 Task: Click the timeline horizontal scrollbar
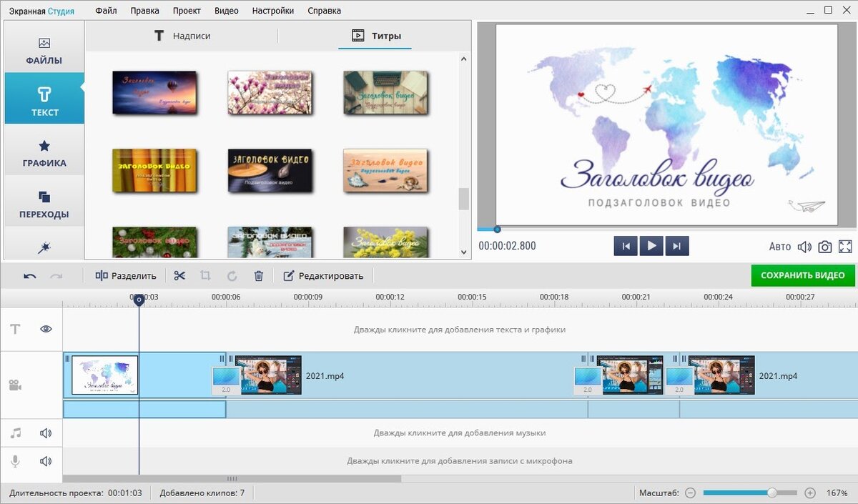232,479
